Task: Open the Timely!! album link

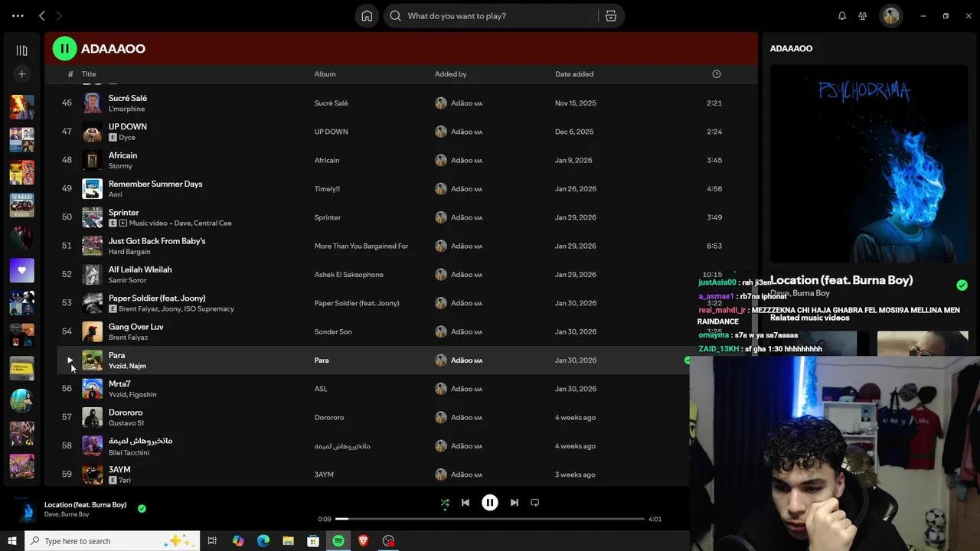Action: click(x=327, y=189)
